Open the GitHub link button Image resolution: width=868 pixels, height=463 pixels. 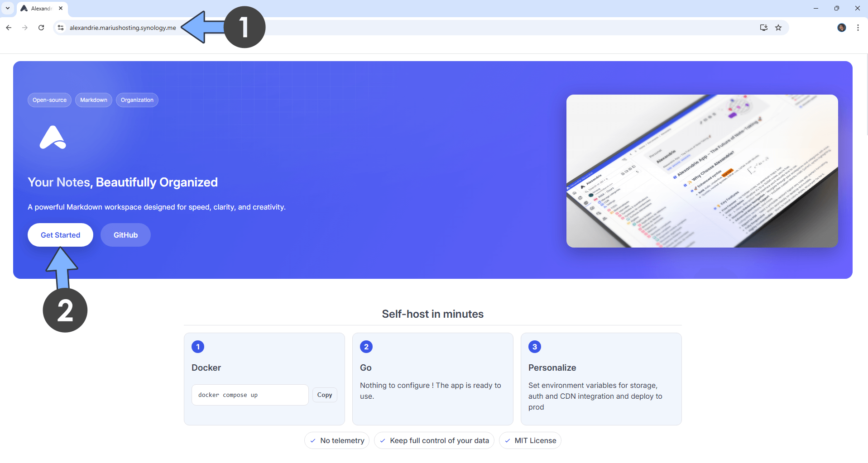125,235
